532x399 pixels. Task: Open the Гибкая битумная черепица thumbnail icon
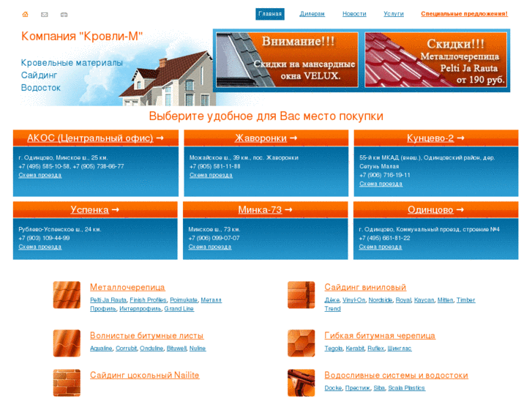coord(301,343)
